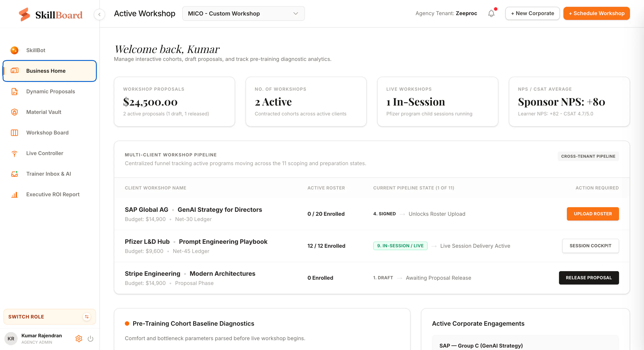Viewport: 644px width, 350px height.
Task: Click the Switch Role button
Action: 50,316
